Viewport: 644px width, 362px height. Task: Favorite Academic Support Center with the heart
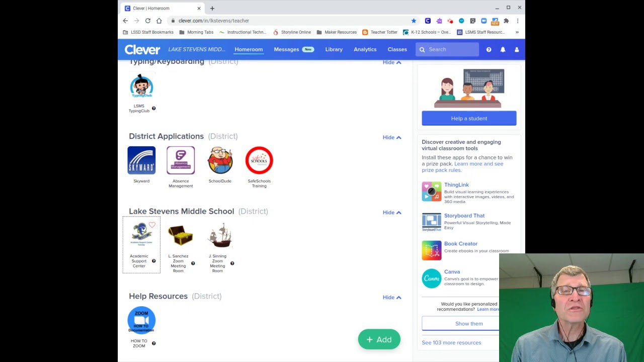(152, 225)
